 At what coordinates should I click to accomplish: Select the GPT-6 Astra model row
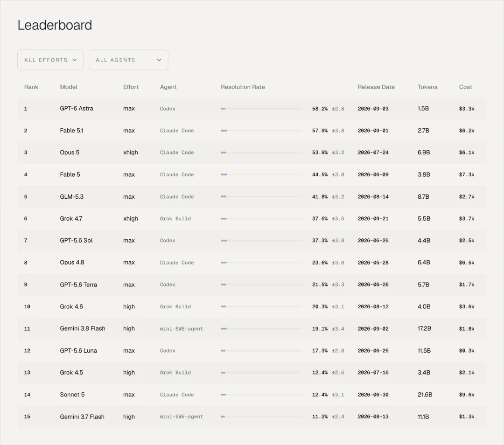click(252, 109)
